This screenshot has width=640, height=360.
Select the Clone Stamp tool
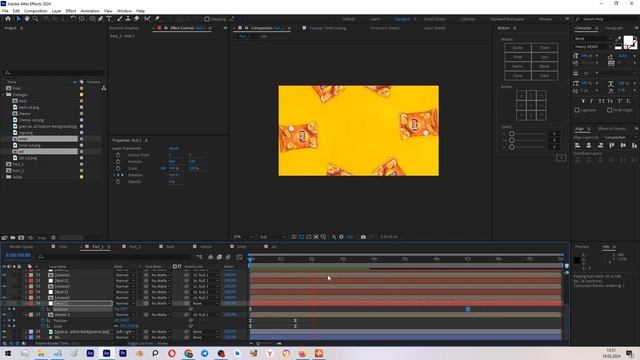128,19
